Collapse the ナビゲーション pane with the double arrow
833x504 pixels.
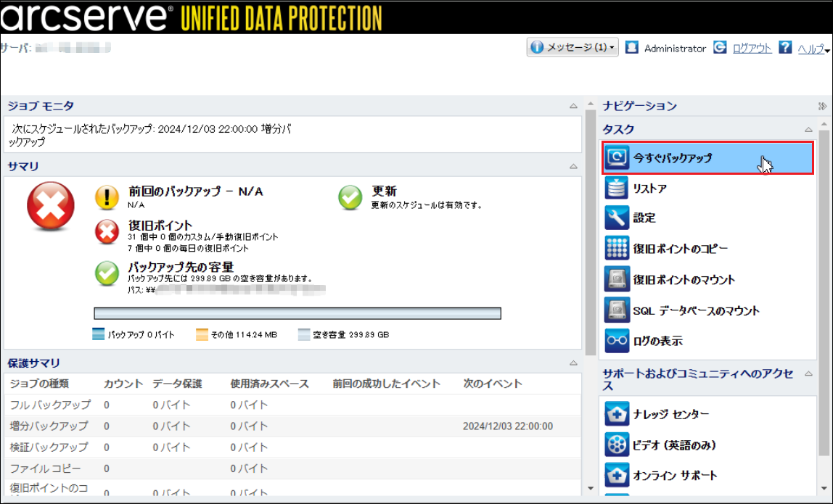click(822, 106)
